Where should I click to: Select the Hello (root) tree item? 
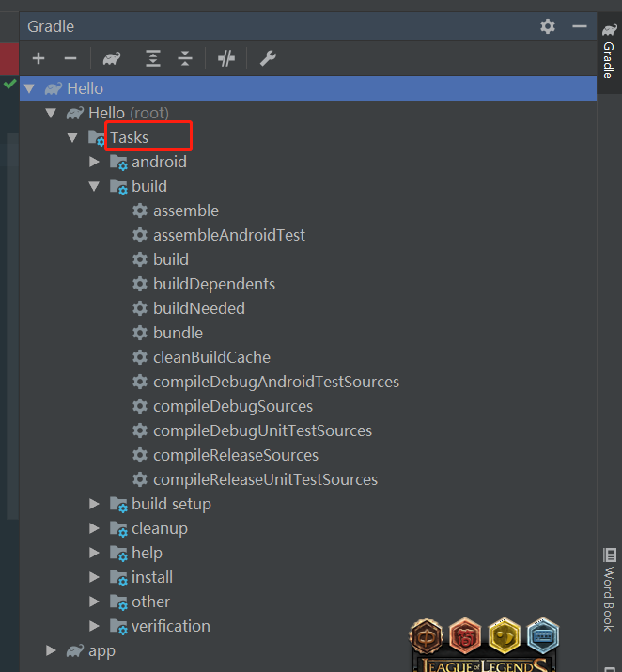pyautogui.click(x=129, y=113)
